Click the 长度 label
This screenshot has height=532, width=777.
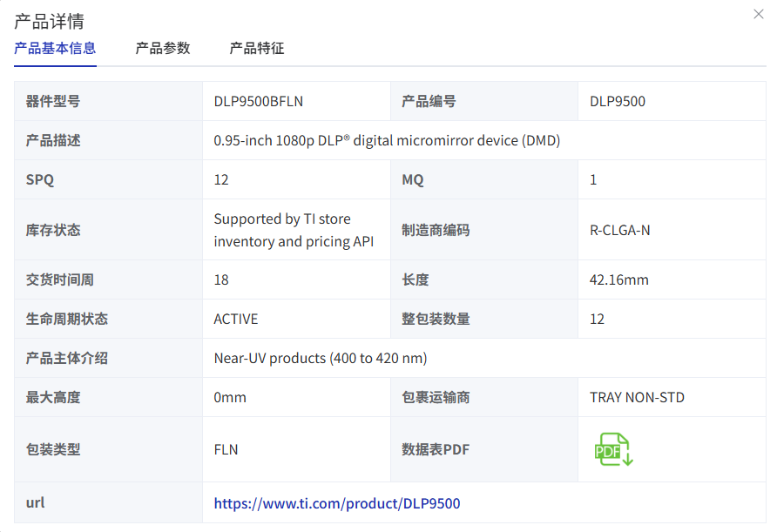coord(416,279)
